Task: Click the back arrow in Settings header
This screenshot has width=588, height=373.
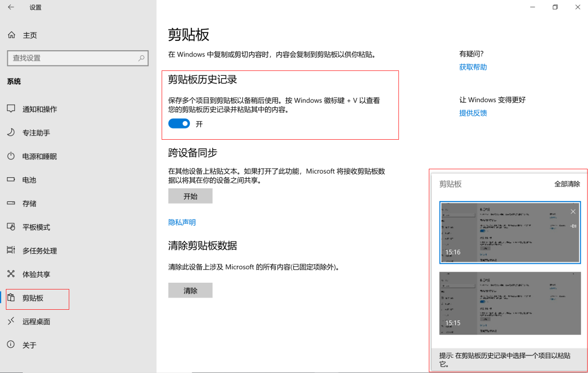Action: point(11,7)
